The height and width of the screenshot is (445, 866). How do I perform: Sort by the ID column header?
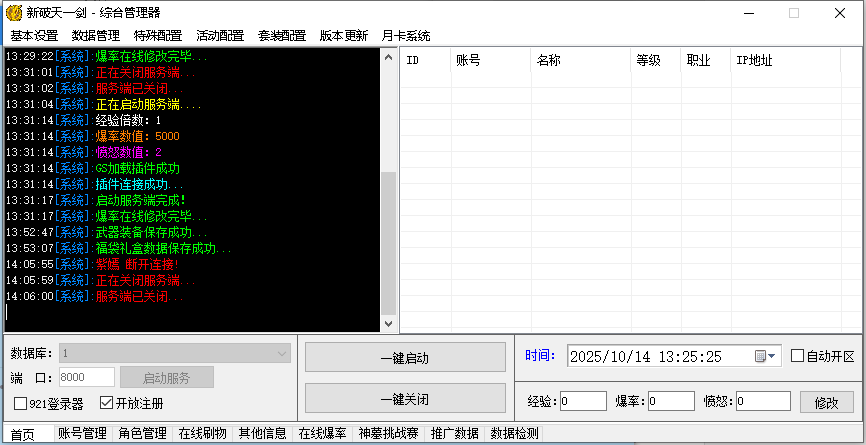426,61
